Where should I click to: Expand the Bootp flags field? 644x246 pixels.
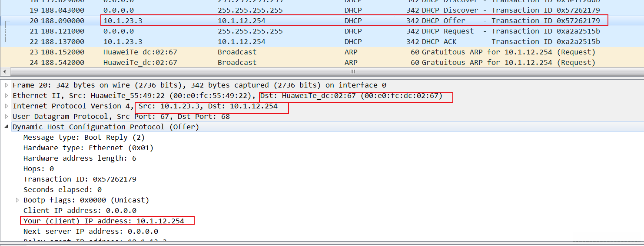pos(17,200)
